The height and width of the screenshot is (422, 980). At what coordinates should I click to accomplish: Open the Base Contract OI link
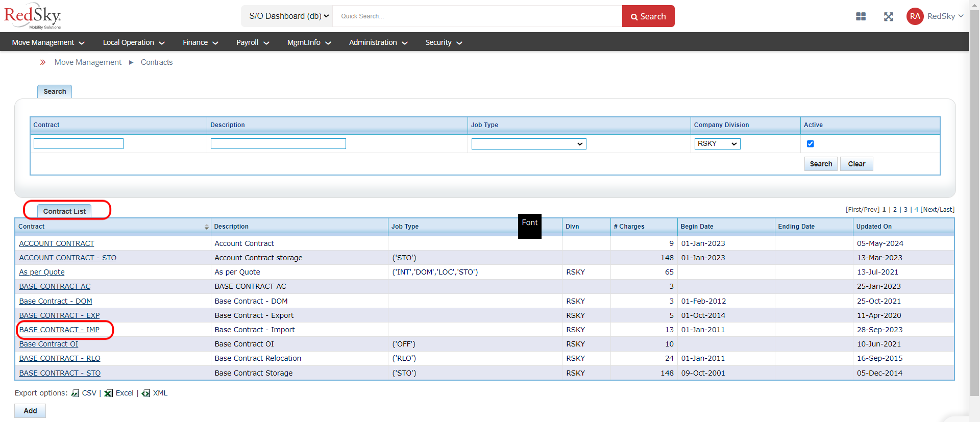click(48, 344)
